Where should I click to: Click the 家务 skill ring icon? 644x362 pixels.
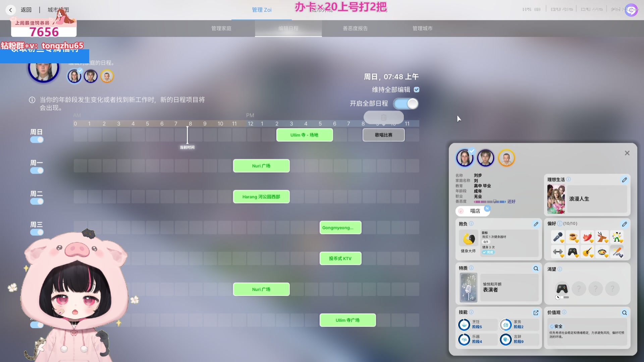click(506, 324)
